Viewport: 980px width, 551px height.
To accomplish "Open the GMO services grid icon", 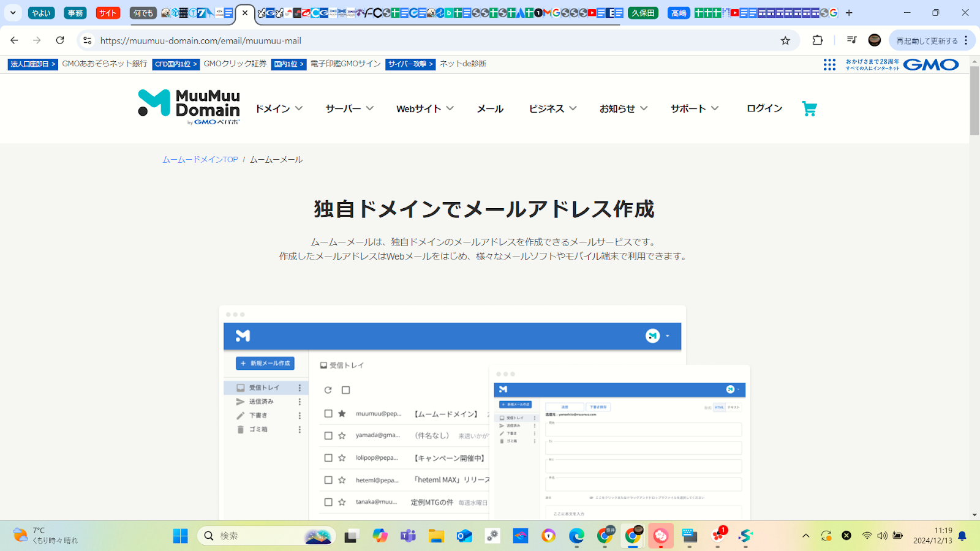I will [x=829, y=64].
